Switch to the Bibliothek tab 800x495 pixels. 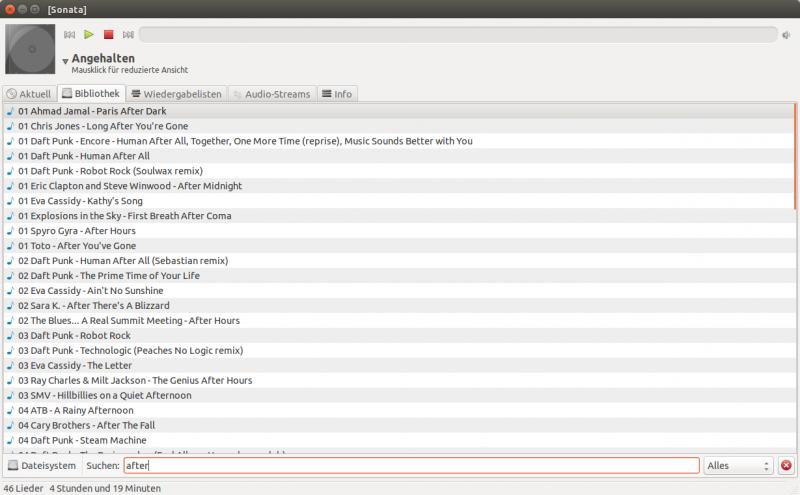tap(91, 93)
